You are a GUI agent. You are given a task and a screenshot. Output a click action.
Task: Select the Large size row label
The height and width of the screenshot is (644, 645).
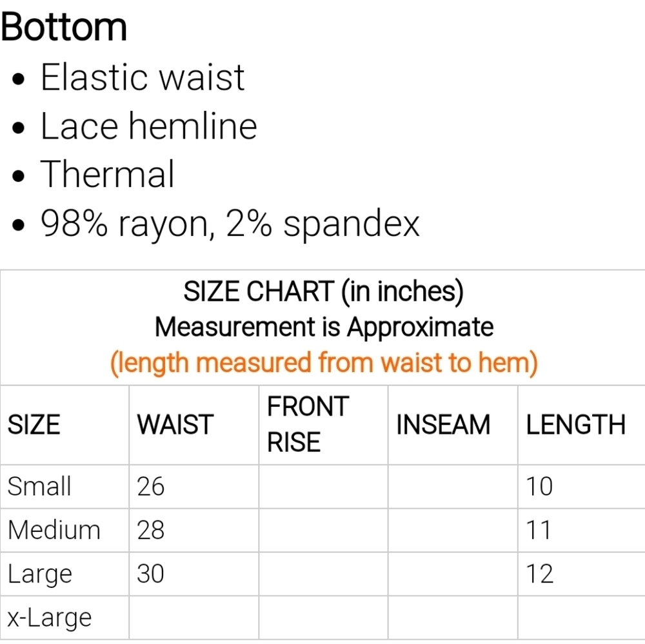coord(40,574)
